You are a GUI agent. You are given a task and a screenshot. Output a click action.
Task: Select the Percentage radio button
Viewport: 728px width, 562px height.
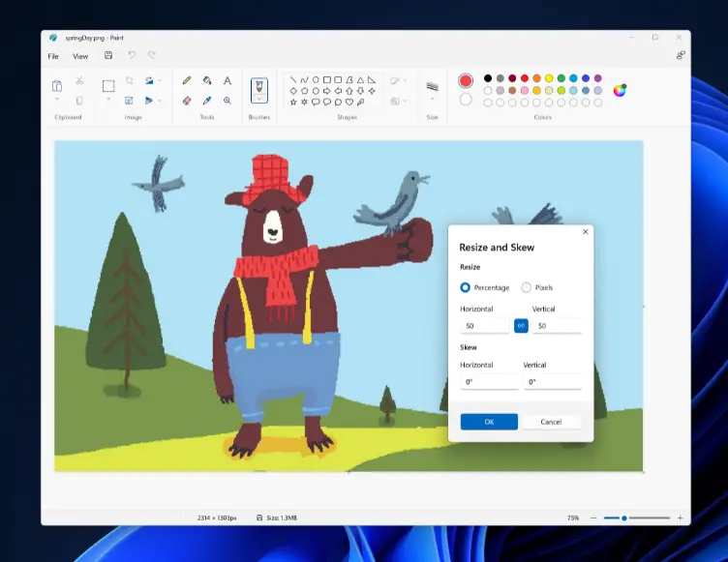[x=465, y=287]
